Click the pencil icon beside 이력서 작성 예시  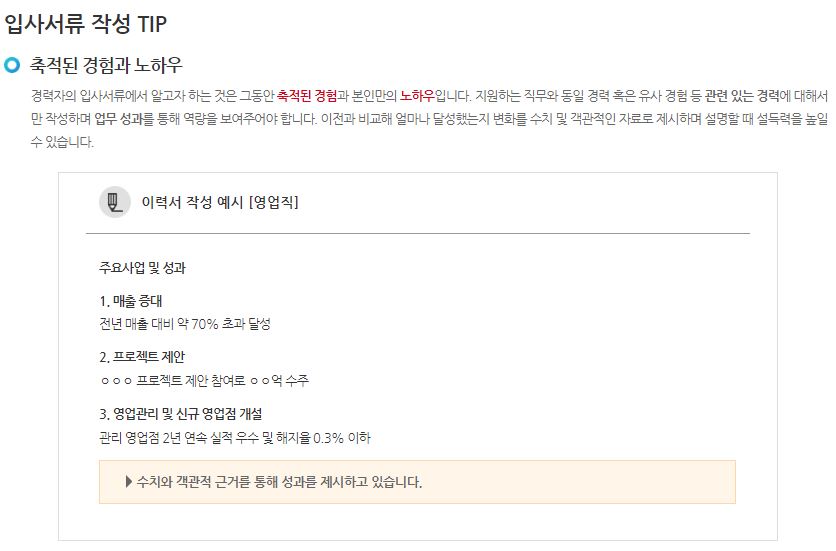point(115,202)
